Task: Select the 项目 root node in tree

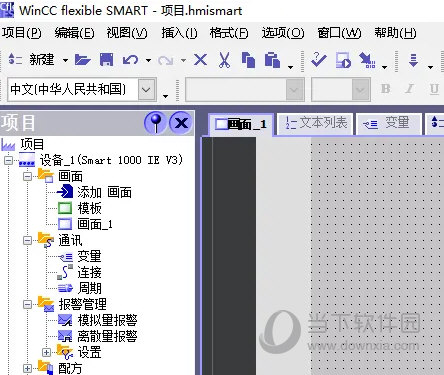Action: click(32, 144)
